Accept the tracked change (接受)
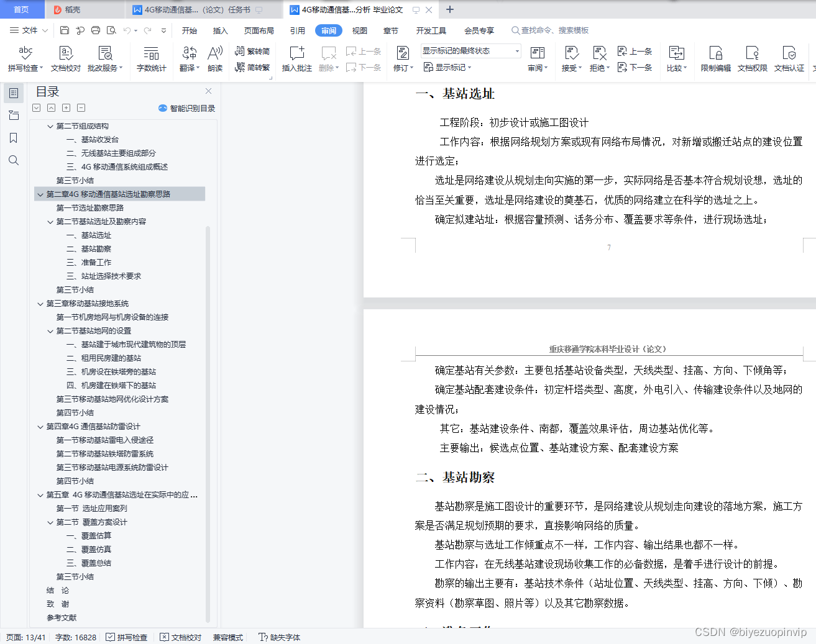Viewport: 816px width, 644px height. (571, 59)
